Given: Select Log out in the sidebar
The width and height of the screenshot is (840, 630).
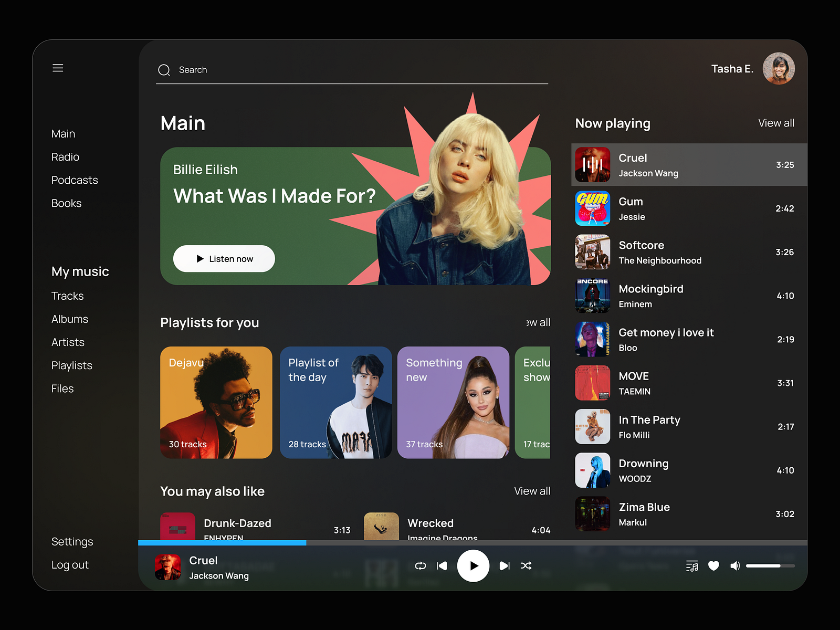Looking at the screenshot, I should (x=70, y=564).
